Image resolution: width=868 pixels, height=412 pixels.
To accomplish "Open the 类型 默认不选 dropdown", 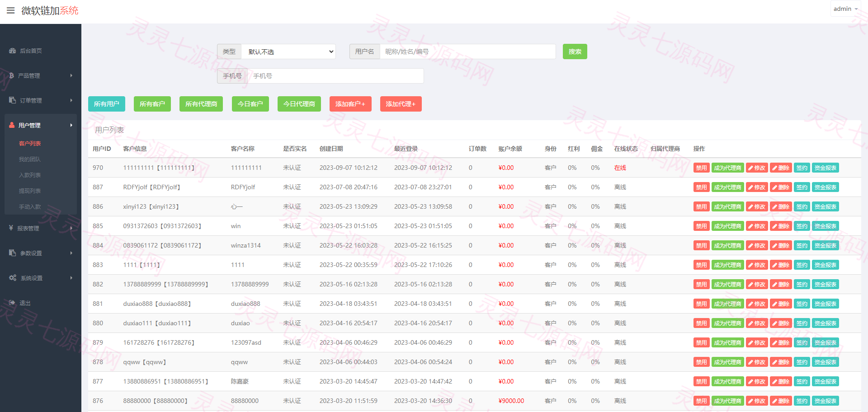I will (288, 51).
